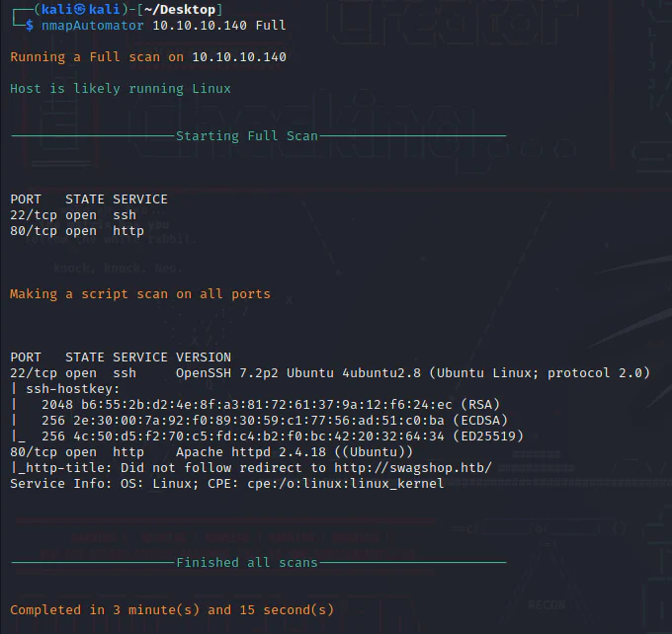Click the 256 ED25519 hostkey fingerprint line
Viewport: 672px width, 634px height.
tap(283, 436)
